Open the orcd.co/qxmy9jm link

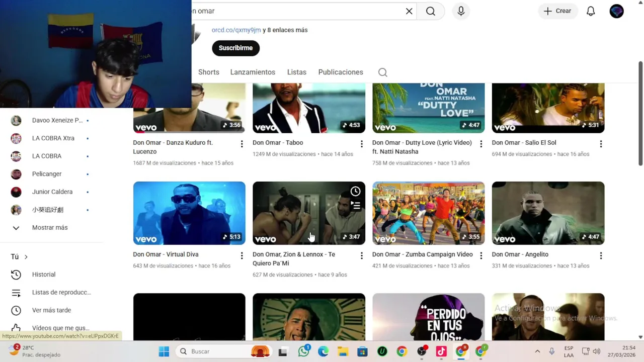point(236,30)
